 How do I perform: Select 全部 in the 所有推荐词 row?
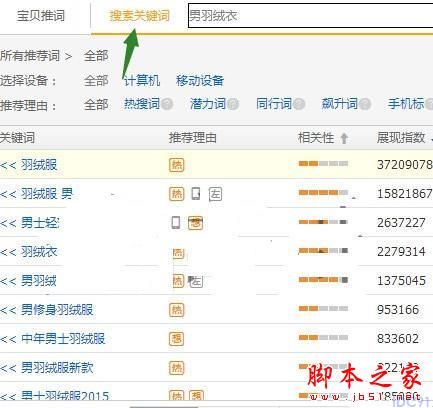96,56
